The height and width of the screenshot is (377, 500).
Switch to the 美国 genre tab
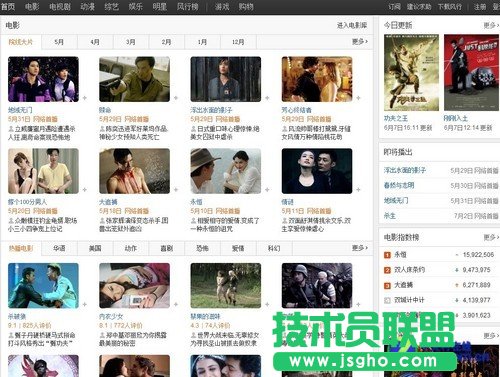(95, 248)
